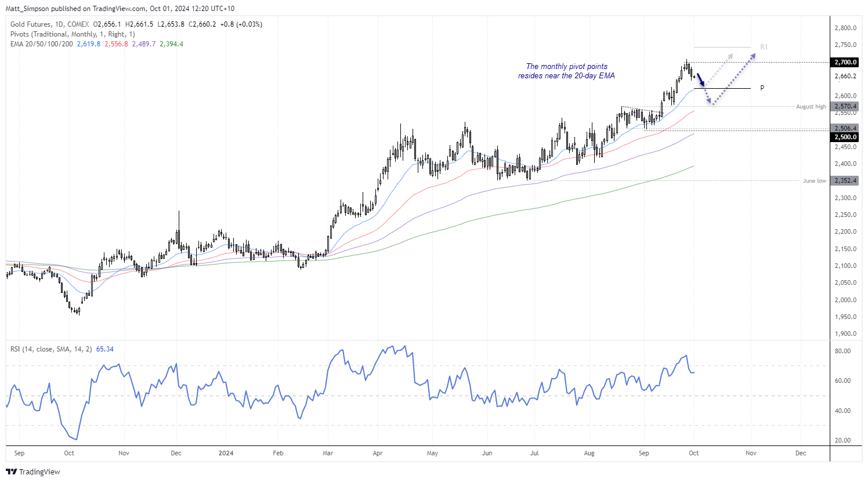Click the Feb label on time axis
868x482 pixels.
278,453
